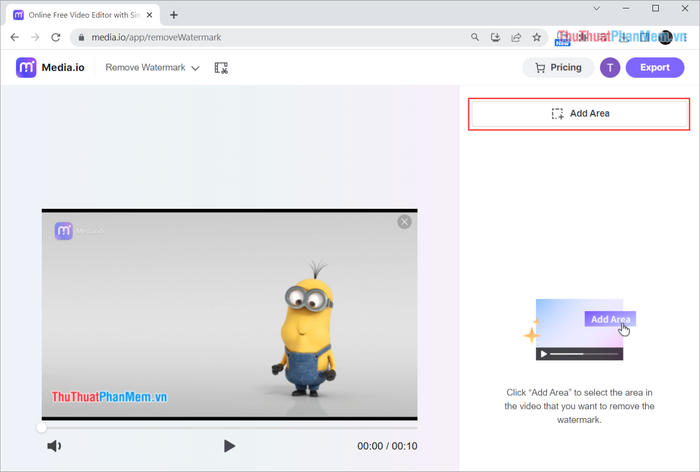Click the zoom magnifier icon in address bar

coord(475,38)
